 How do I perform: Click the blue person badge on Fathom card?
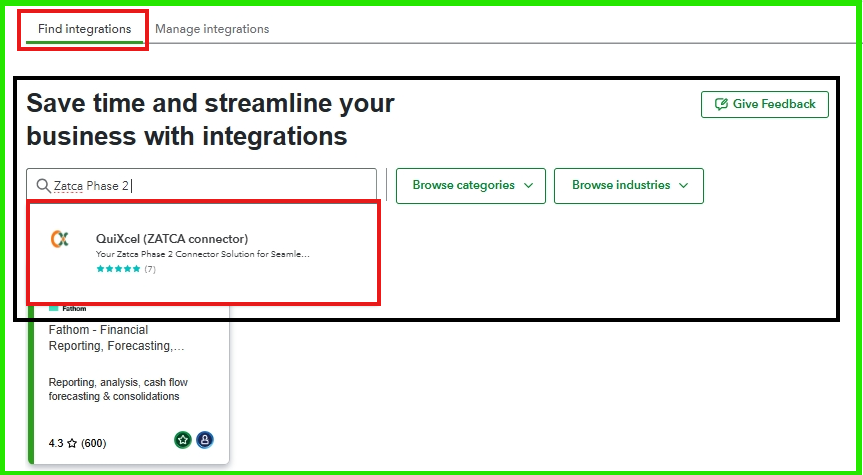pyautogui.click(x=205, y=440)
